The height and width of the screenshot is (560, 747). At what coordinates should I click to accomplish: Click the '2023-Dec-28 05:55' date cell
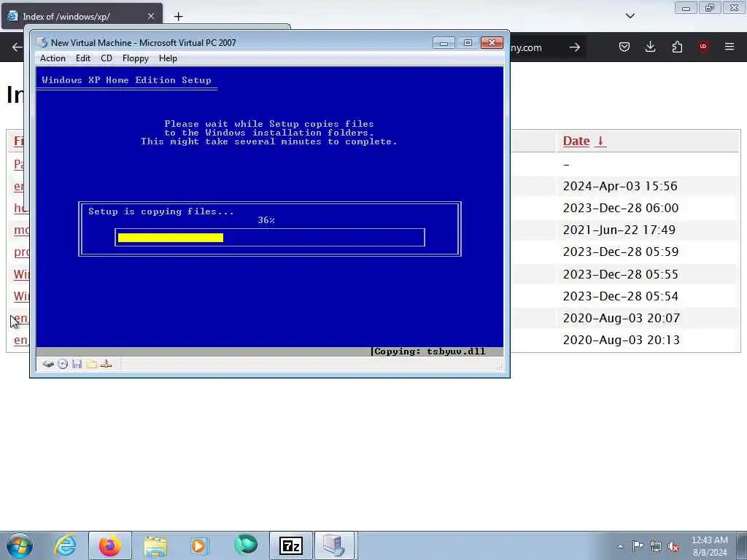620,274
